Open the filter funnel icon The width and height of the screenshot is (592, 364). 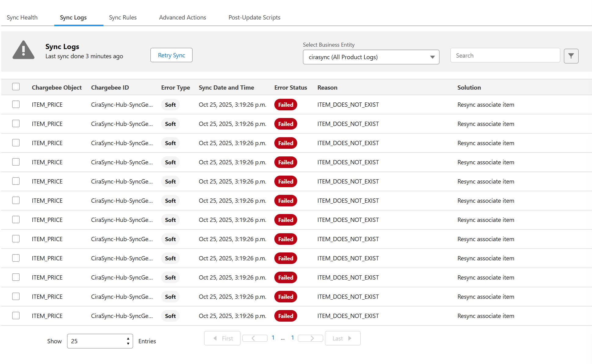click(x=571, y=56)
